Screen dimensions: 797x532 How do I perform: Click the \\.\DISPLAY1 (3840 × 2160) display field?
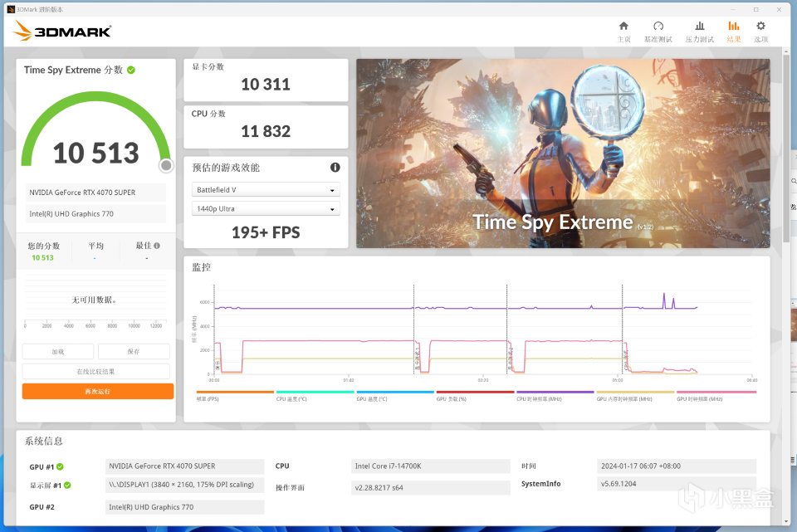coord(185,485)
